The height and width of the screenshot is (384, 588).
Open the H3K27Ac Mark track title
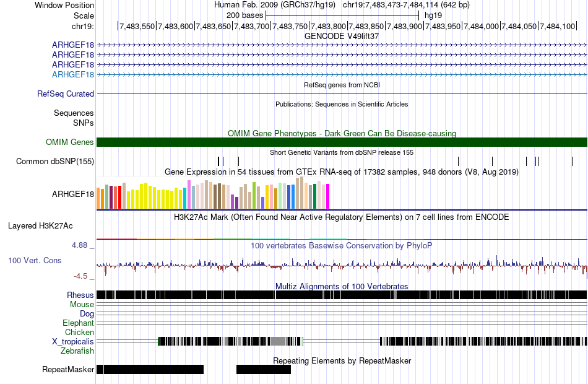click(342, 217)
